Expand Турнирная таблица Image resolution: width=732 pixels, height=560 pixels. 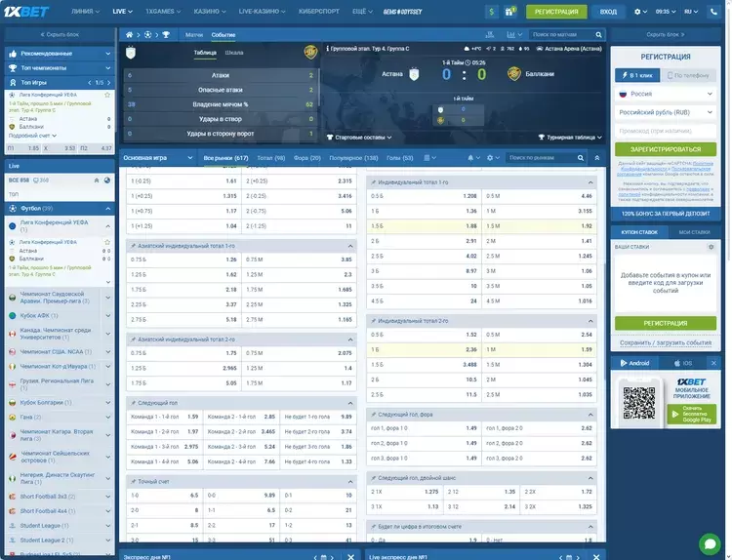(x=570, y=138)
